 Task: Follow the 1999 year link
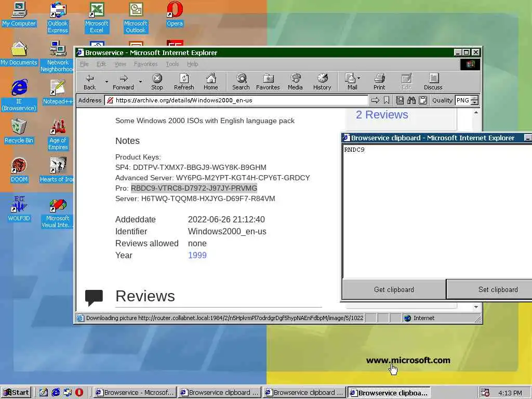point(197,255)
